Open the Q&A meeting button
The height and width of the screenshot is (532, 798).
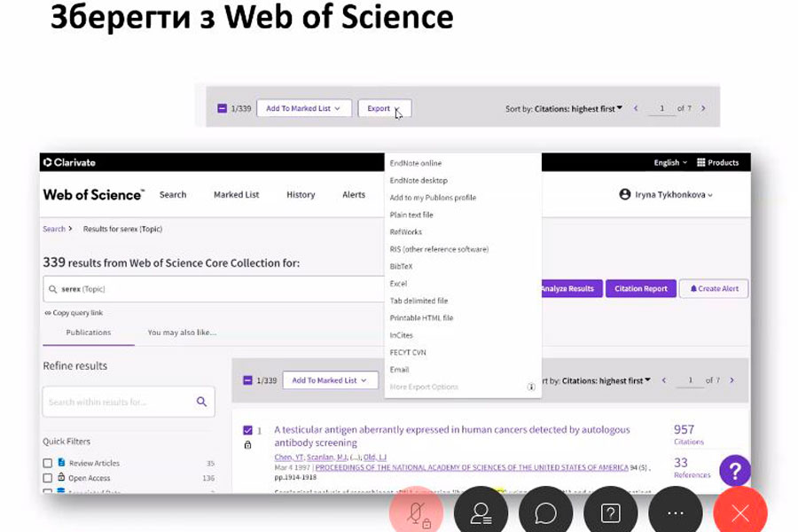coord(611,512)
